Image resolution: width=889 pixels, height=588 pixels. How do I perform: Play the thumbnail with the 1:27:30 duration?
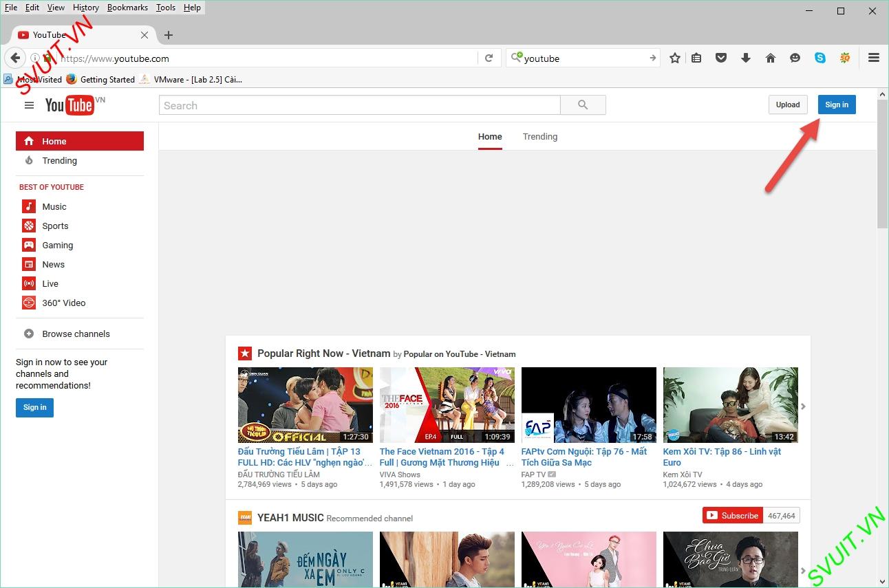point(306,404)
